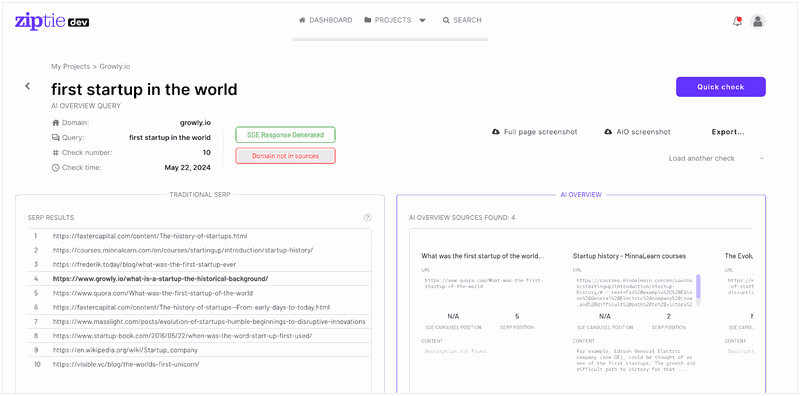Screen dimensions: 800x396
Task: Select the fastercapital From-early-days-to-today result
Action: (x=199, y=307)
